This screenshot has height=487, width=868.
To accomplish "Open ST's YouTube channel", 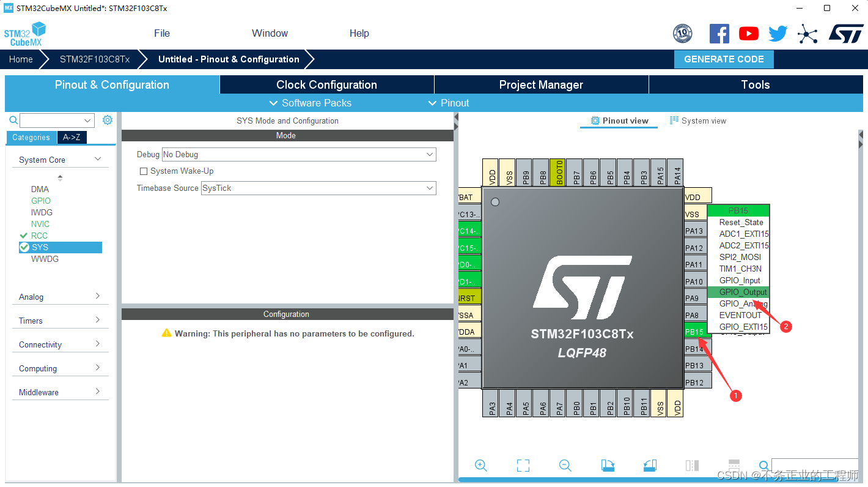I will (x=748, y=33).
